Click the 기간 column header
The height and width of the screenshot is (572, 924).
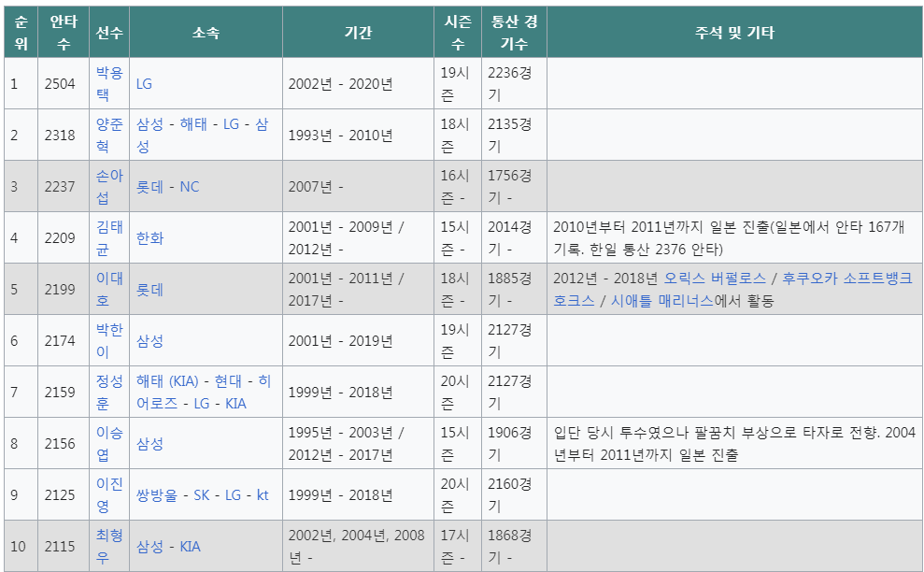(358, 33)
